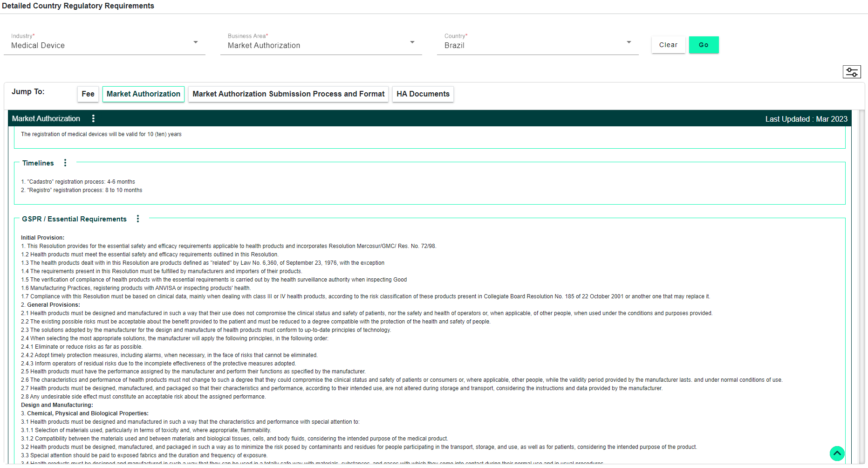Open the Timelines section three-dot menu
The width and height of the screenshot is (868, 468).
[x=65, y=163]
